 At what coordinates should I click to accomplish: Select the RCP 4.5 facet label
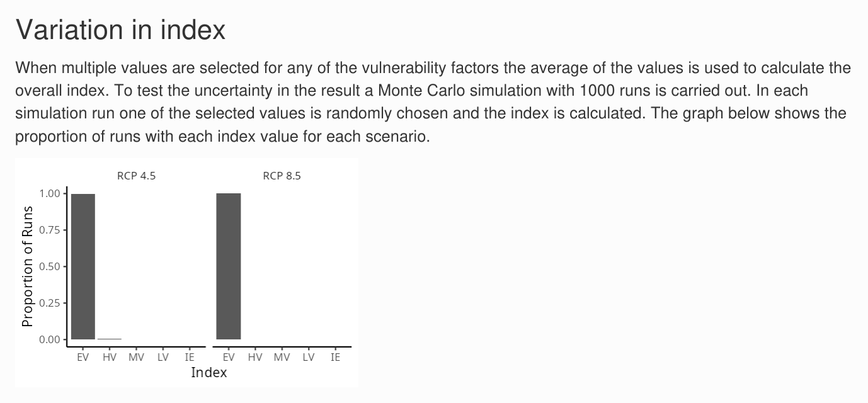136,176
